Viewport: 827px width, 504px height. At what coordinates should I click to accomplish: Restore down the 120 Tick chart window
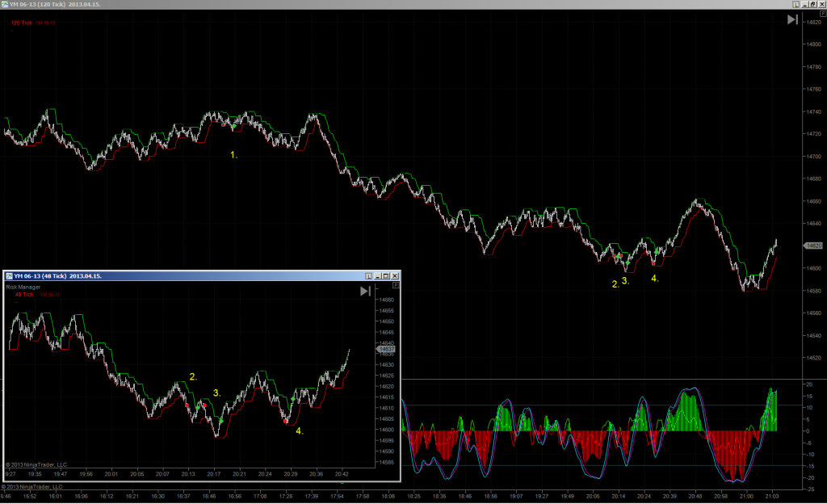click(813, 4)
